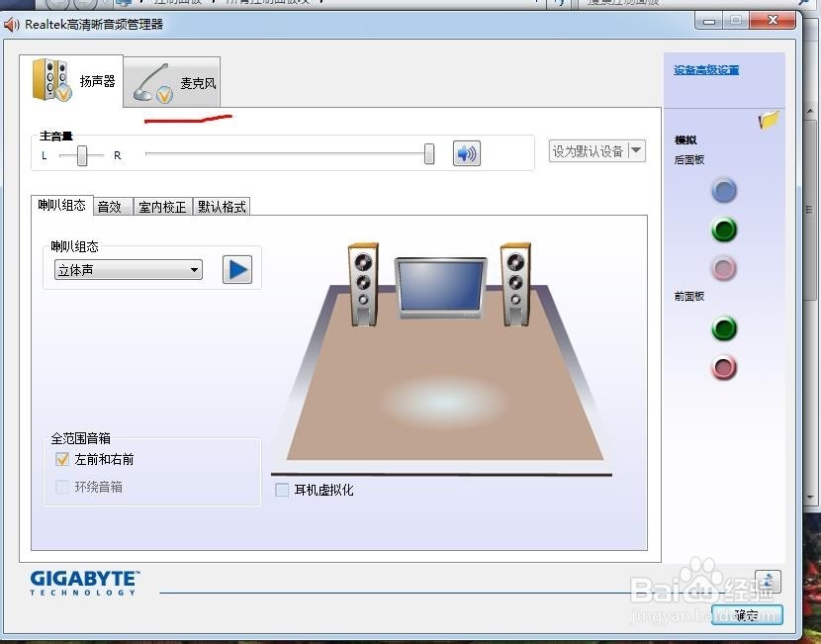Click the info button above 确定
The image size is (821, 644).
point(768,581)
